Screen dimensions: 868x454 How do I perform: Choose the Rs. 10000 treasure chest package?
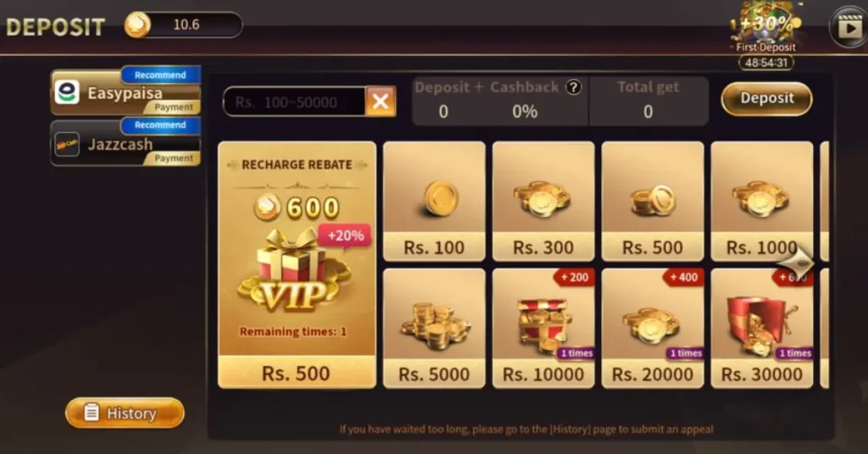543,329
